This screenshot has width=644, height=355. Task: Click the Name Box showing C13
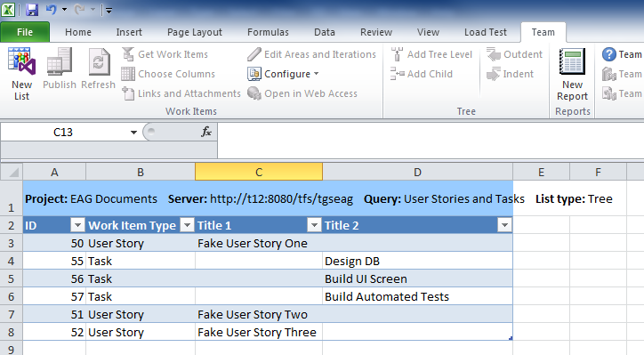pyautogui.click(x=63, y=133)
